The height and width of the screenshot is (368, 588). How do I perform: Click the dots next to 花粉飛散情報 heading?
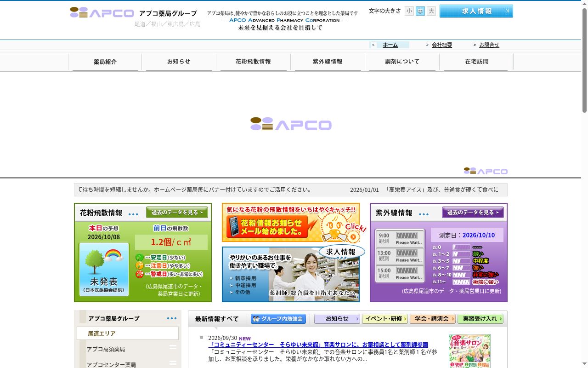[133, 214]
